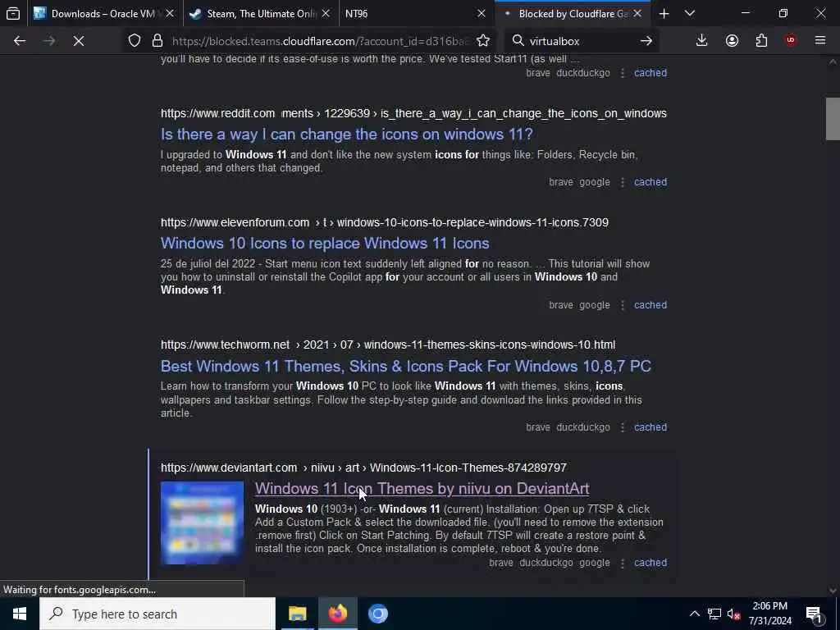This screenshot has height=630, width=840.
Task: Open the network status tray icon
Action: coord(714,614)
